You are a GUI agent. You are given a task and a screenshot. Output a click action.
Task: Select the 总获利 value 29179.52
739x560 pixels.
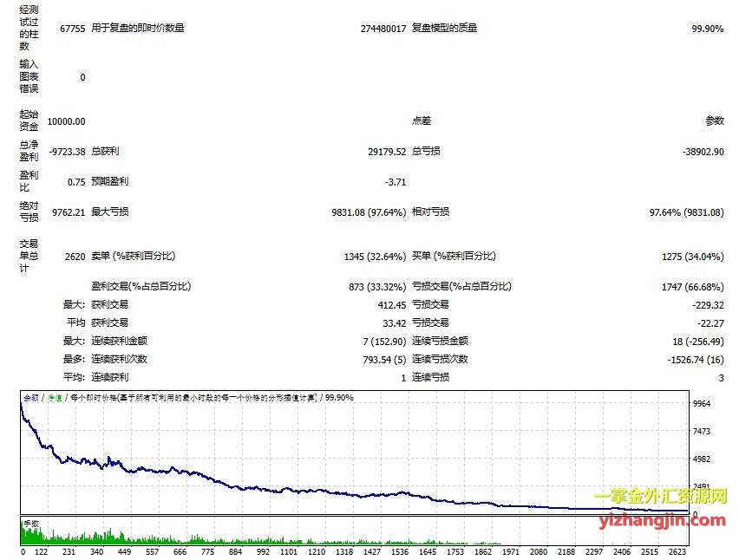coord(387,152)
